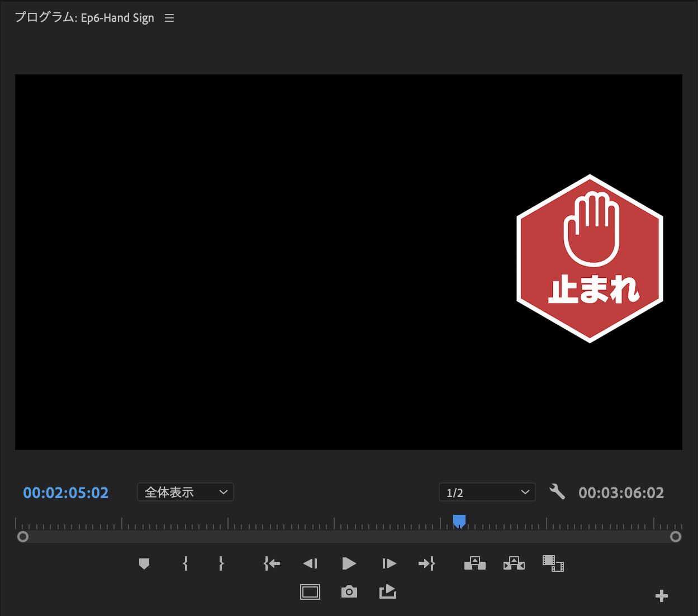Open the wrench settings menu
The width and height of the screenshot is (698, 616).
[557, 492]
